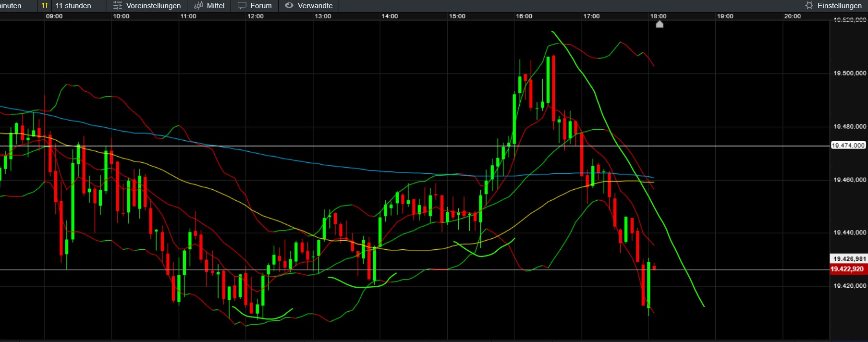Viewport: 868px width, 342px height.
Task: Click the 13:00 time axis label
Action: tap(323, 16)
